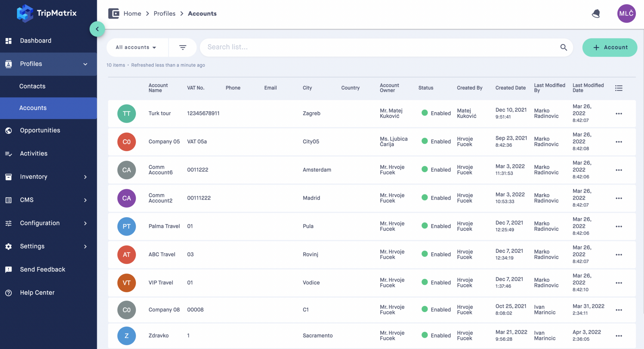Open the CMS section icon

8,200
